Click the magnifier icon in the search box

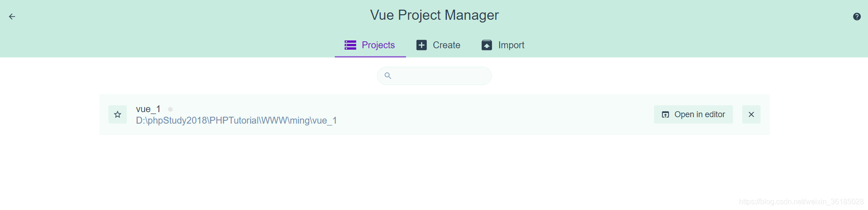coord(388,76)
